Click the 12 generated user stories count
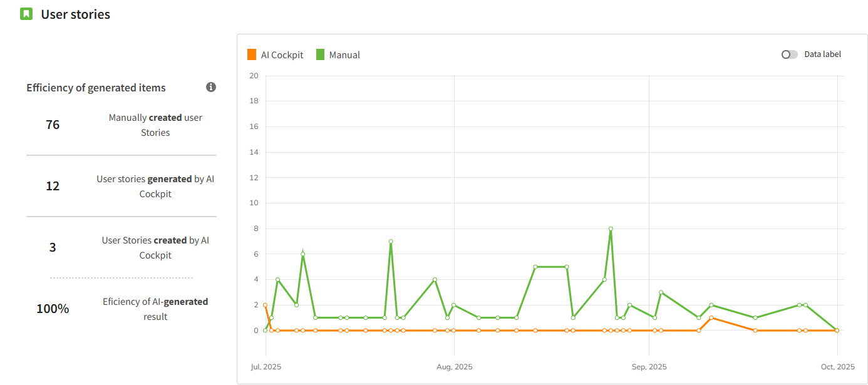868x385 pixels. coord(53,186)
